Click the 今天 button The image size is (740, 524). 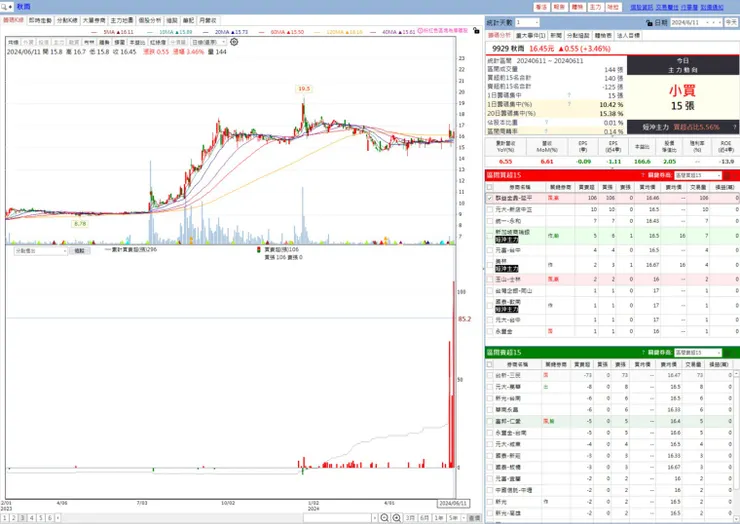click(731, 23)
